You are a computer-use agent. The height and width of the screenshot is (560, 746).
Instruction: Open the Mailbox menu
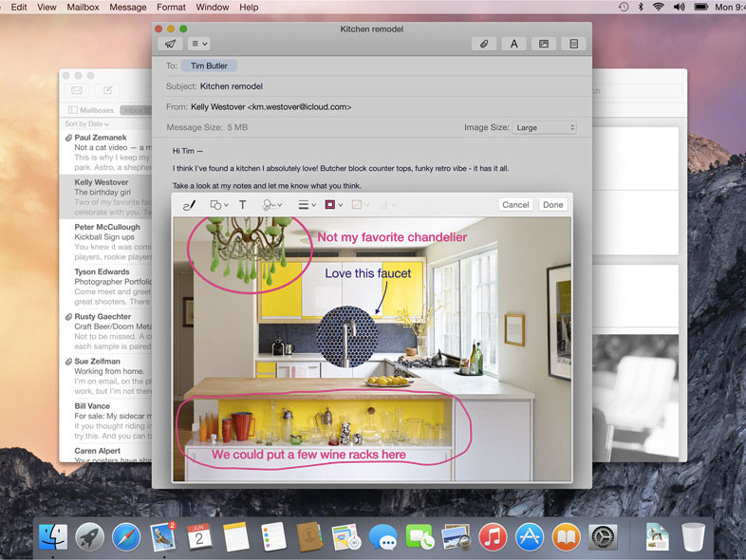coord(83,8)
